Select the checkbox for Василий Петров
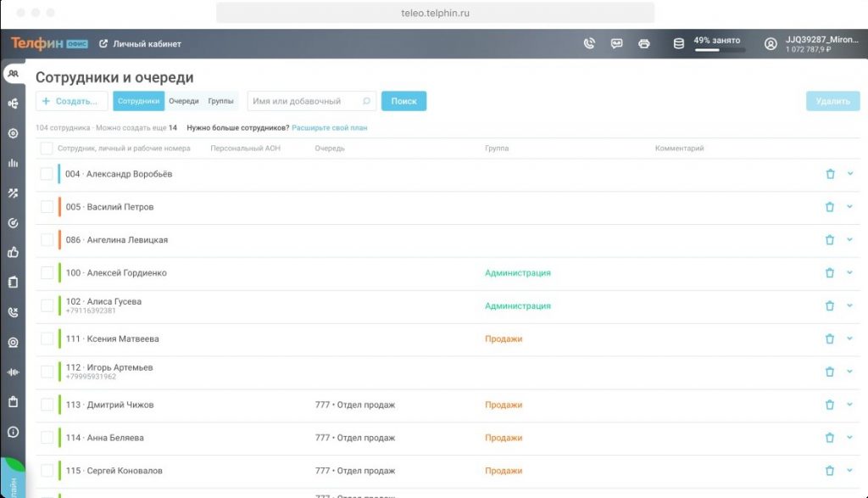The width and height of the screenshot is (868, 498). [47, 207]
